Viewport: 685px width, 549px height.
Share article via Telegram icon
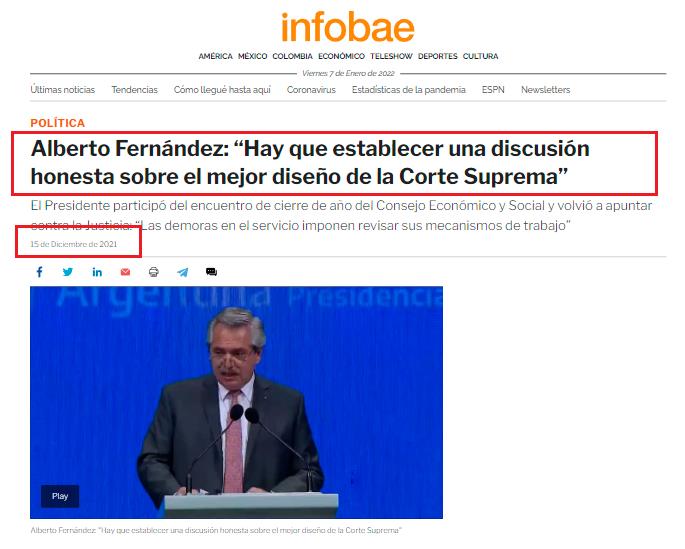(x=182, y=272)
